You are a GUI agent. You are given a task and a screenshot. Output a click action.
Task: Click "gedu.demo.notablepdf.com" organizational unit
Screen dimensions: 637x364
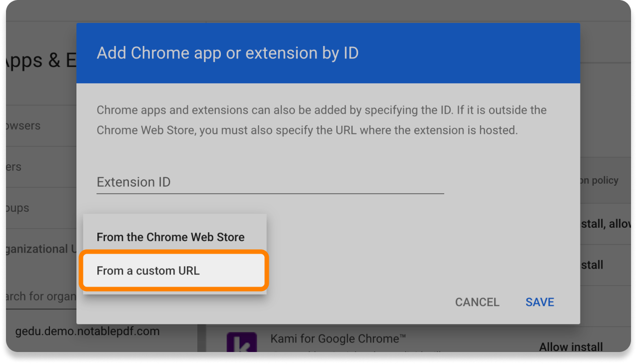[87, 331]
